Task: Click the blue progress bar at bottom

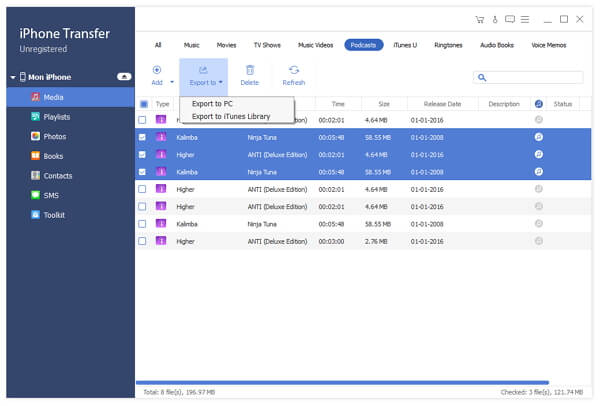Action: tap(342, 382)
